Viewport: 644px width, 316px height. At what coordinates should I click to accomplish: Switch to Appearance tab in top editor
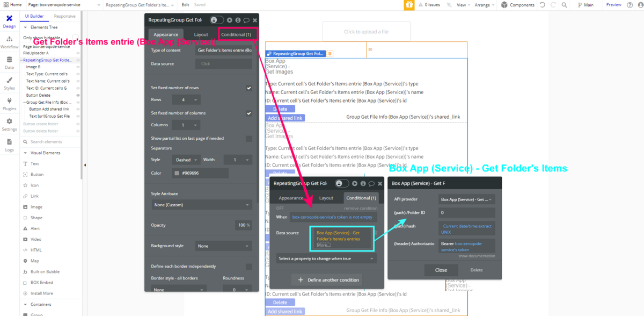166,34
